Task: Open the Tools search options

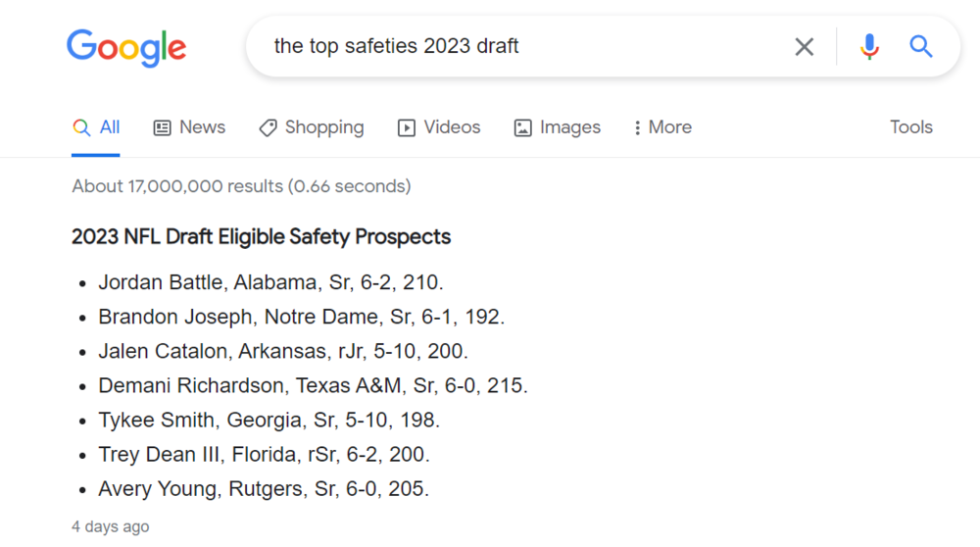Action: pyautogui.click(x=911, y=127)
